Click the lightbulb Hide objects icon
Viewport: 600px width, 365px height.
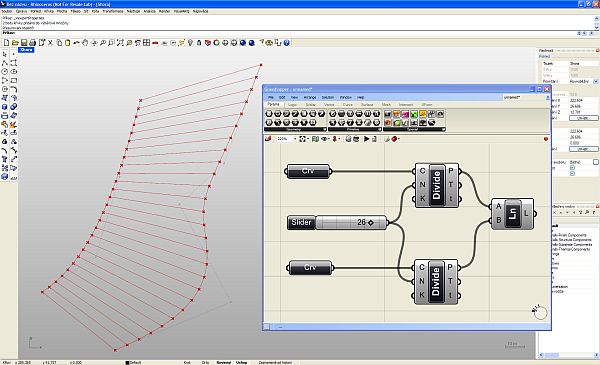point(190,43)
